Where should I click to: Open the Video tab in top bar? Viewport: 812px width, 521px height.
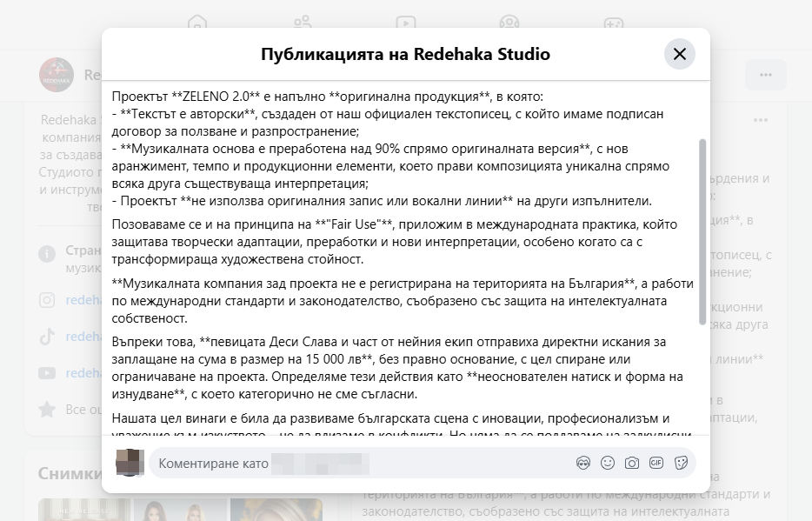(x=405, y=23)
